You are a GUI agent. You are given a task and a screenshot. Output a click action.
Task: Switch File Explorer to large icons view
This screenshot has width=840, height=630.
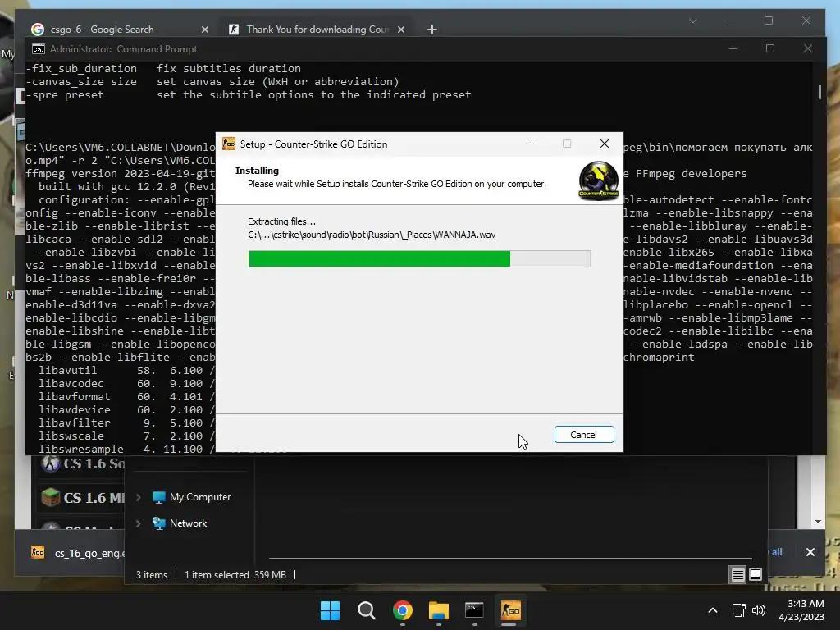click(756, 575)
